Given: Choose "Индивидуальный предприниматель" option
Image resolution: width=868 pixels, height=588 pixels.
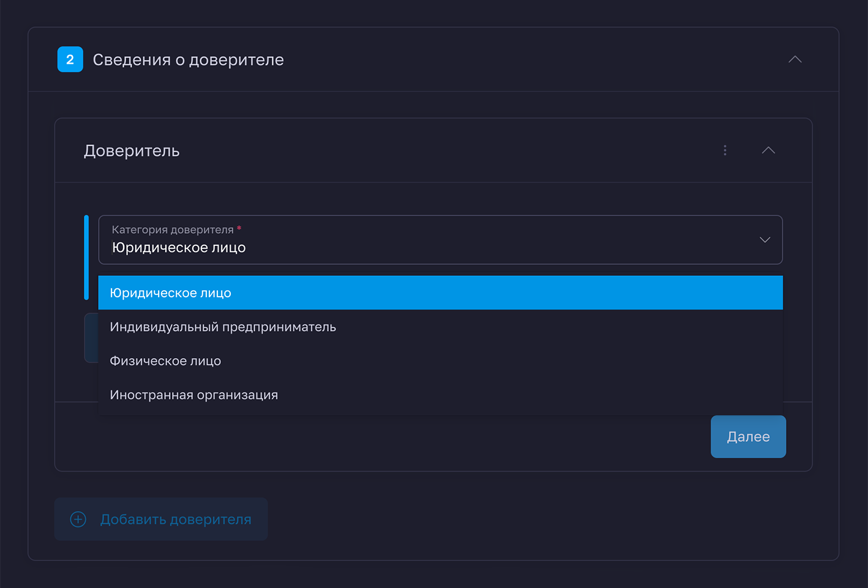Looking at the screenshot, I should pyautogui.click(x=441, y=327).
